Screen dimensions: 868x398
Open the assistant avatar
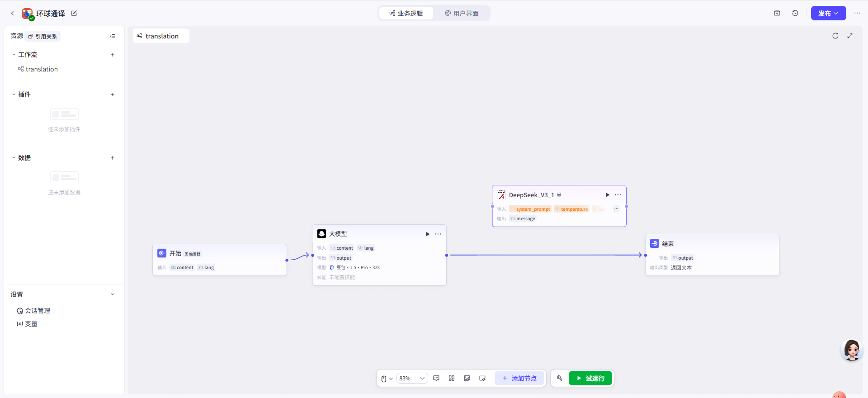coord(852,350)
